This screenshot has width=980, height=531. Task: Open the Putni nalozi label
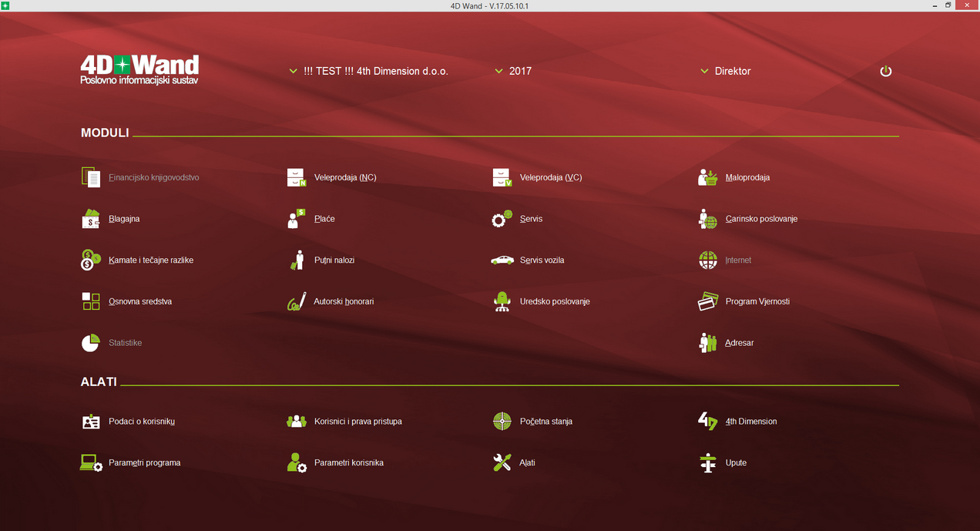[334, 260]
